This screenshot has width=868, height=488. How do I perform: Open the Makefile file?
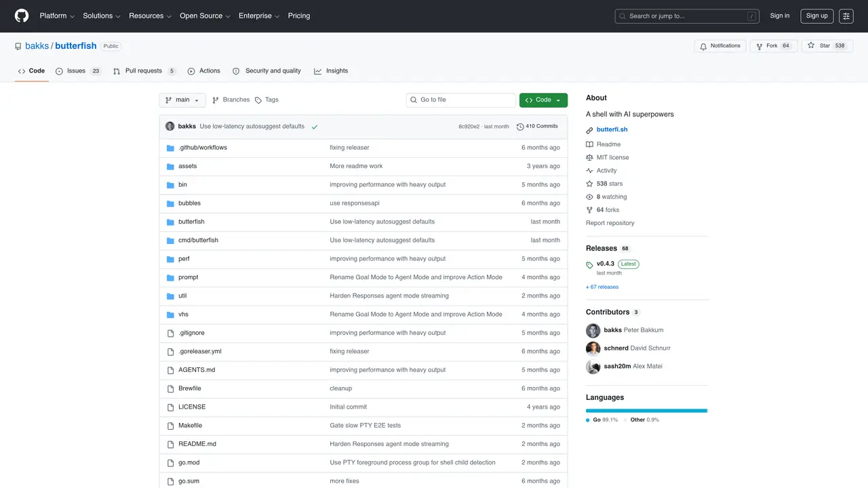(191, 426)
